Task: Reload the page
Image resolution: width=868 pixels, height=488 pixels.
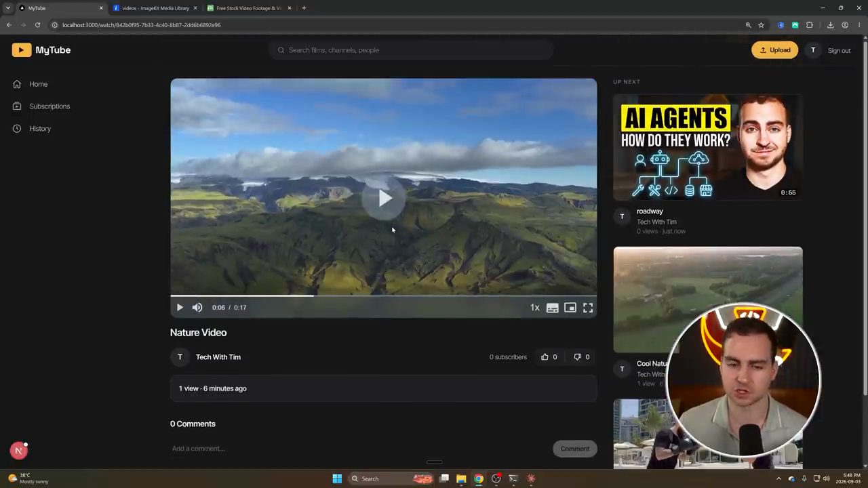Action: click(37, 25)
